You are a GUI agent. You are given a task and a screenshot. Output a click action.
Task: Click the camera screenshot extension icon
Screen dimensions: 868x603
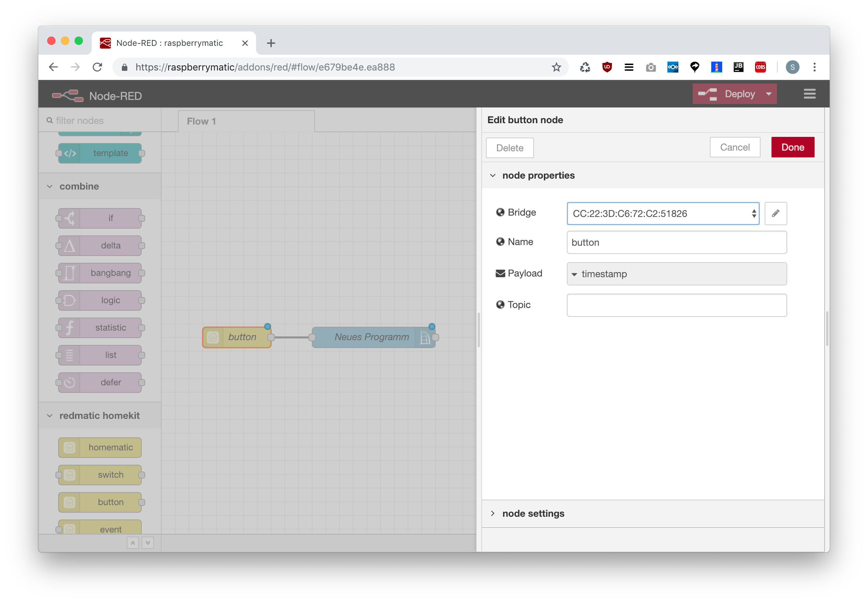click(x=650, y=67)
